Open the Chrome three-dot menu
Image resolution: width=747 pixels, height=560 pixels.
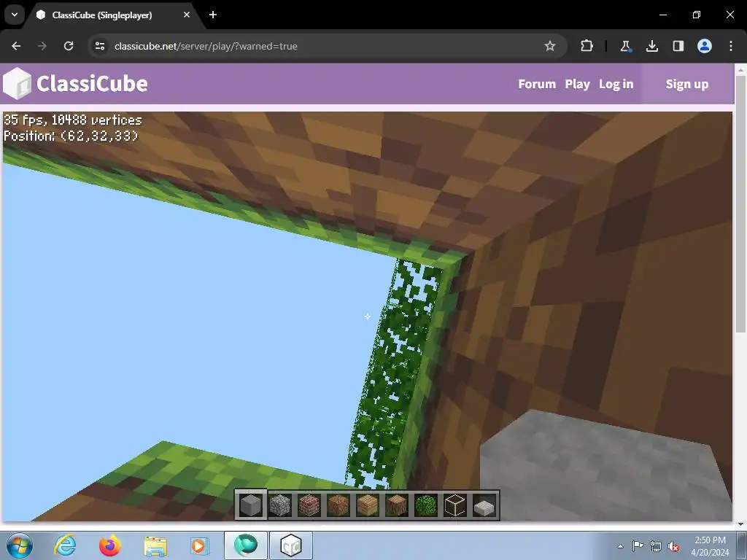(x=731, y=46)
